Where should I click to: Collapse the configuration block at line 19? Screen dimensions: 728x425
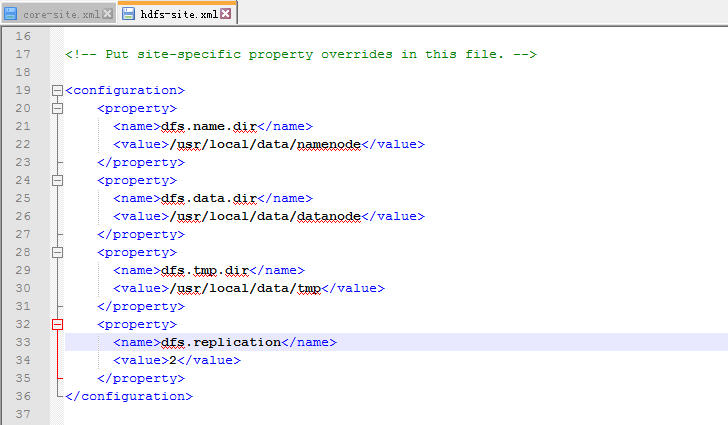click(x=57, y=90)
